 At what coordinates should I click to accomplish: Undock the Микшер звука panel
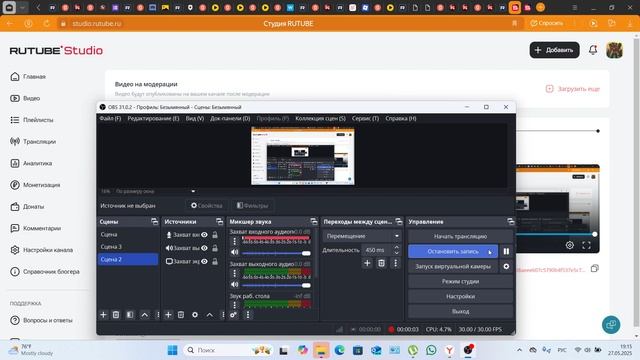pyautogui.click(x=313, y=222)
